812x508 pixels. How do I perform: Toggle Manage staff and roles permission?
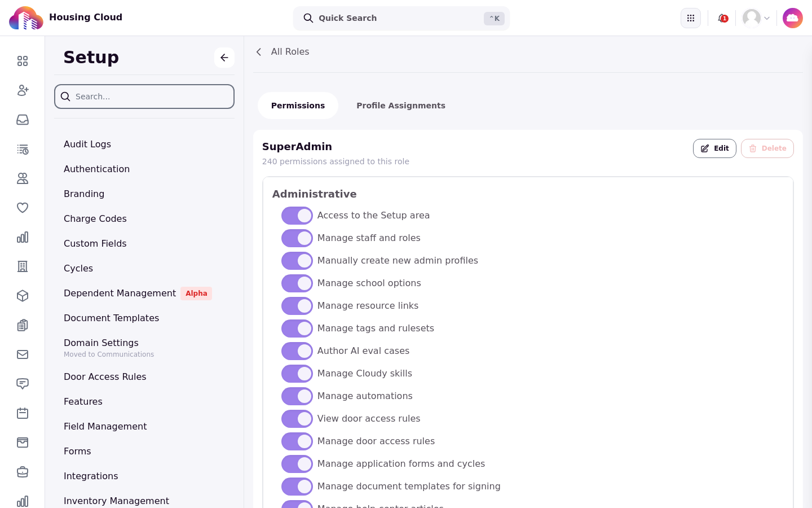tap(297, 238)
